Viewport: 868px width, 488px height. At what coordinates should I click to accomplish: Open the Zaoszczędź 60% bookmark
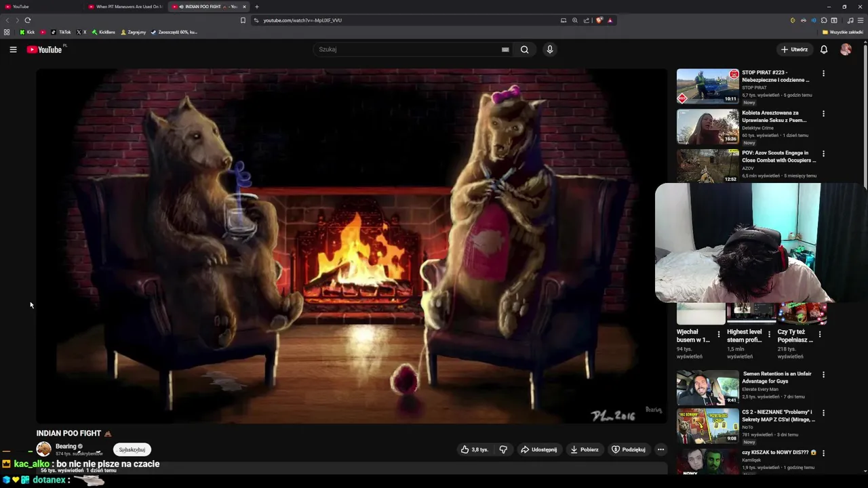tap(174, 32)
